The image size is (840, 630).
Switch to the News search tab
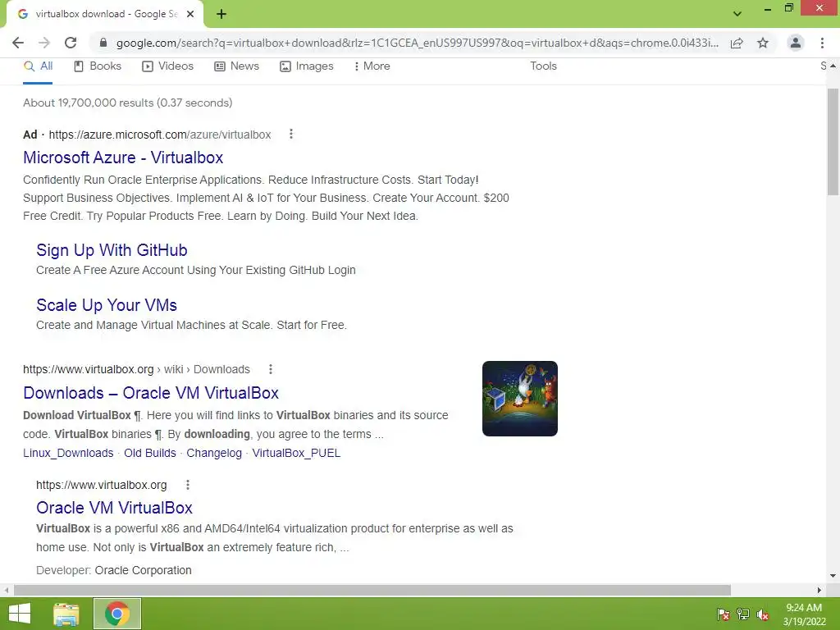pos(236,66)
